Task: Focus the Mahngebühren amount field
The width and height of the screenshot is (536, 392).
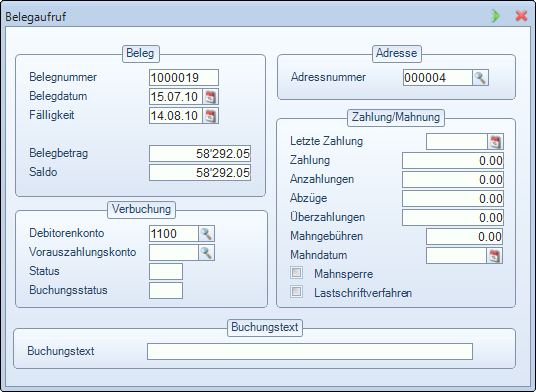Action: click(x=465, y=236)
